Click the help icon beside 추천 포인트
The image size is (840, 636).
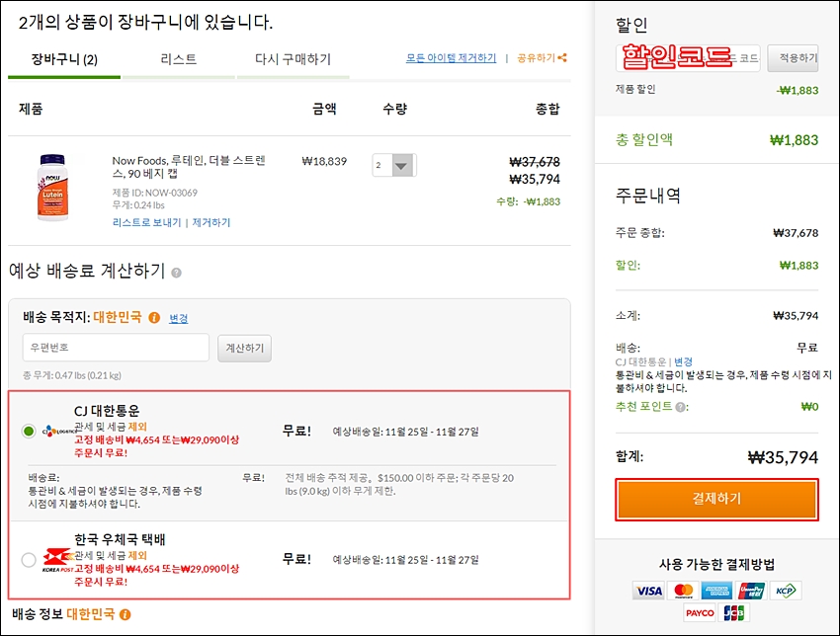680,408
